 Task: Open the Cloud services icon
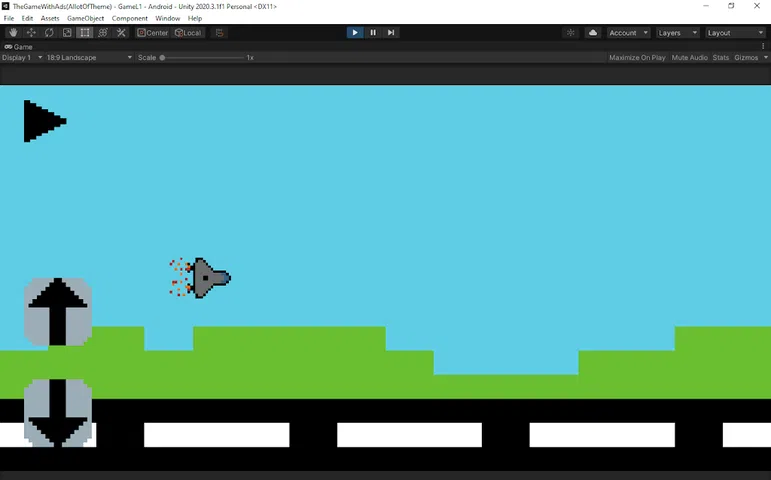click(593, 33)
